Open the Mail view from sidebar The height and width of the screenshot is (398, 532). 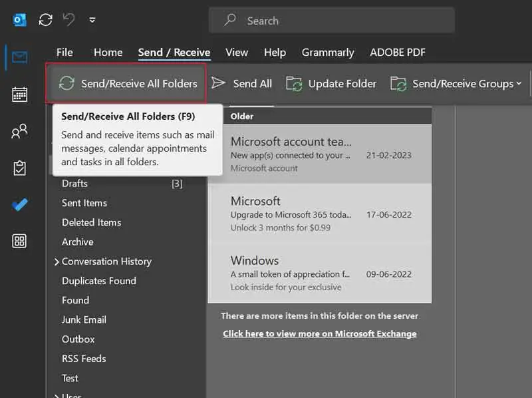click(x=20, y=57)
